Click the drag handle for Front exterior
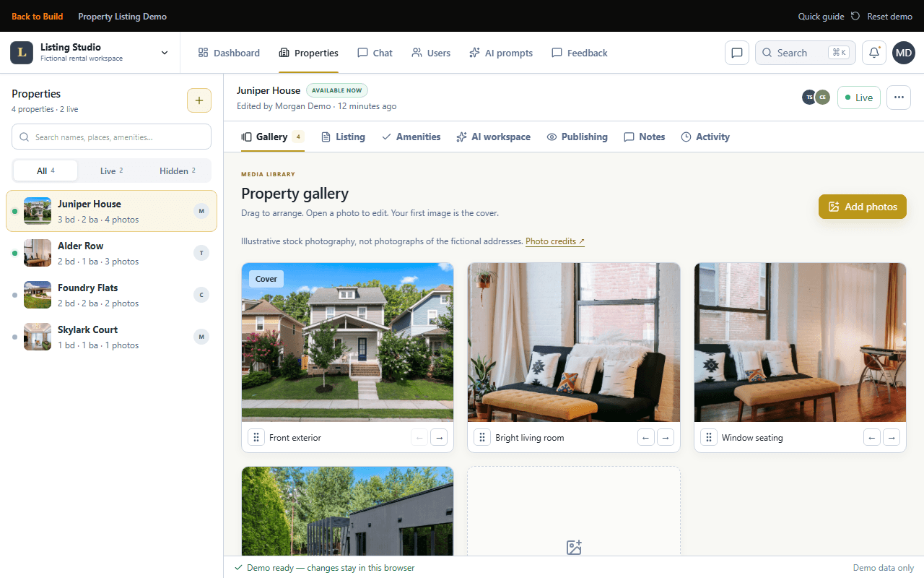924x578 pixels. (256, 438)
